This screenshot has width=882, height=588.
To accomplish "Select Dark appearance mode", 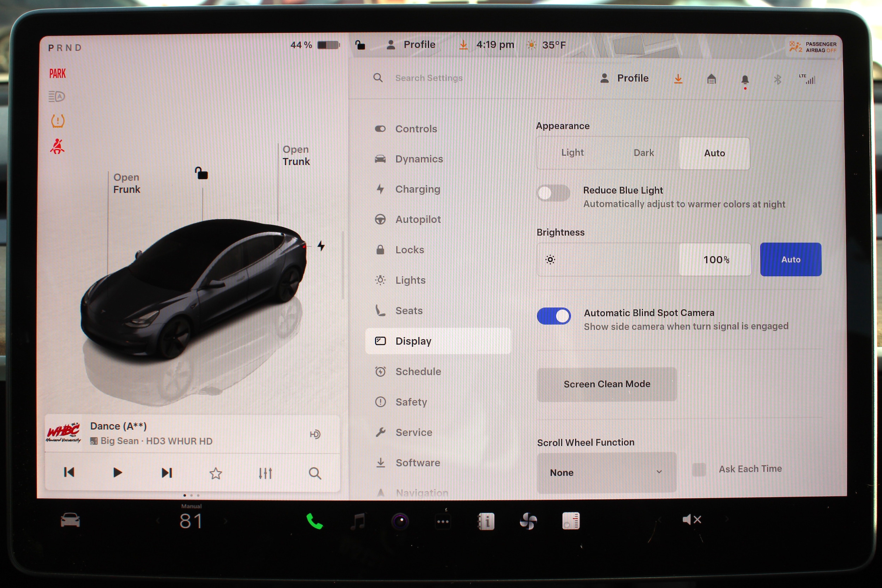I will pos(644,153).
